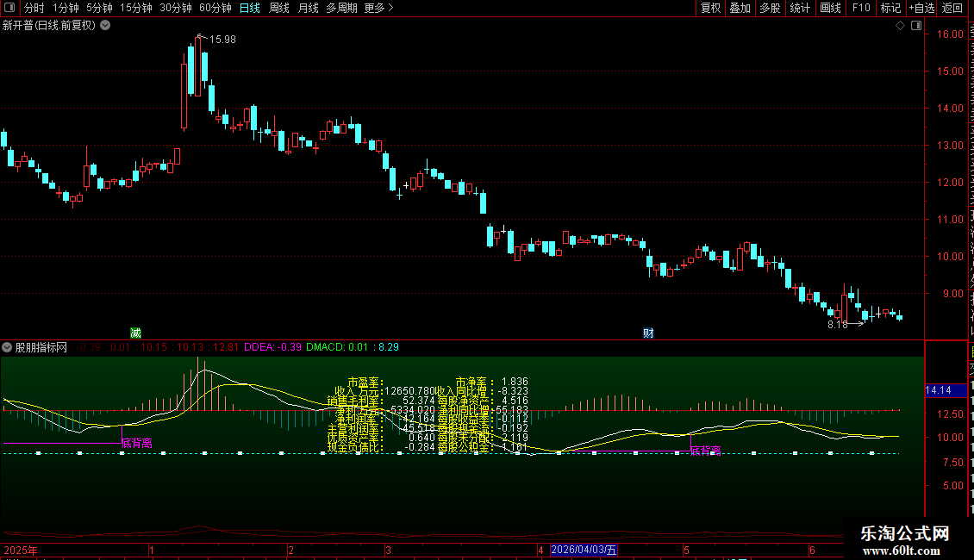Screen dimensions: 974x560
Task: Click the 叠加 overlay button
Action: (740, 8)
